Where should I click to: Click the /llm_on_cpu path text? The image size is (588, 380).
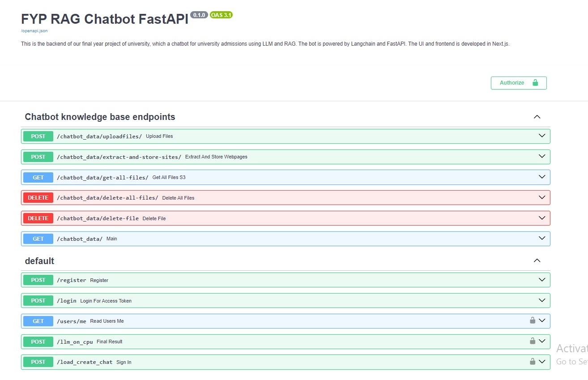(75, 342)
